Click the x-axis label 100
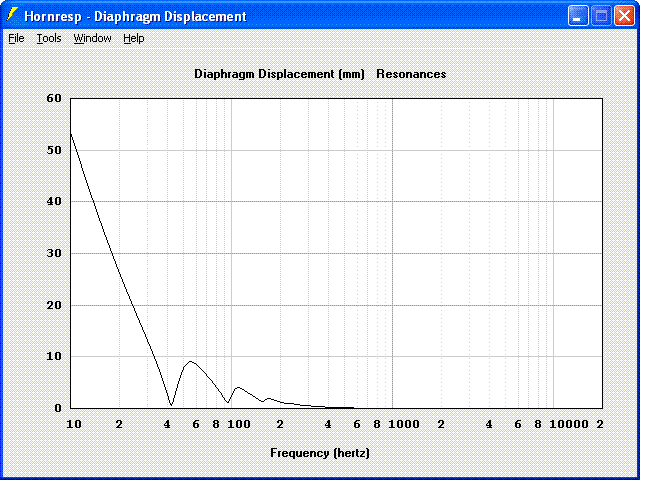Image resolution: width=648 pixels, height=486 pixels. tap(239, 424)
